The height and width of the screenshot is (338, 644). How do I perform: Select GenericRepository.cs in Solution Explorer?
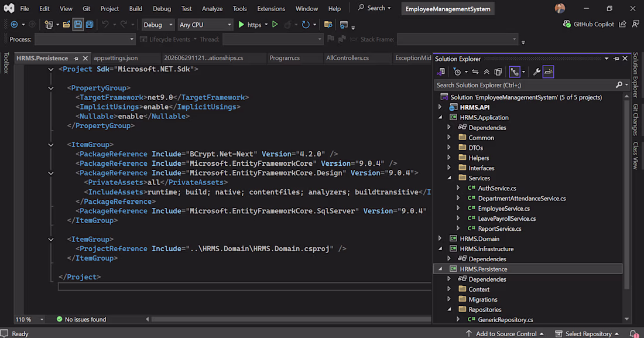[x=505, y=319]
